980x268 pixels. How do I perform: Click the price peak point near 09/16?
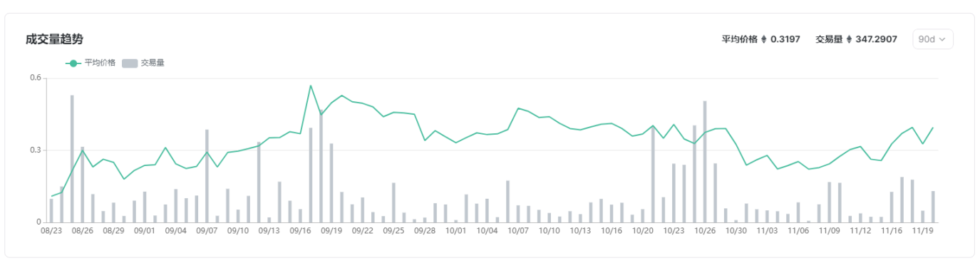[x=311, y=86]
